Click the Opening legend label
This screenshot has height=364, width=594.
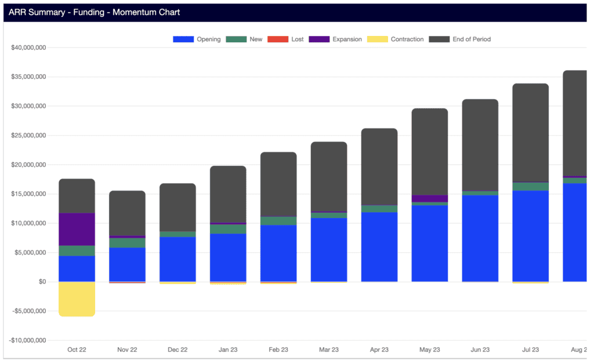tap(208, 39)
